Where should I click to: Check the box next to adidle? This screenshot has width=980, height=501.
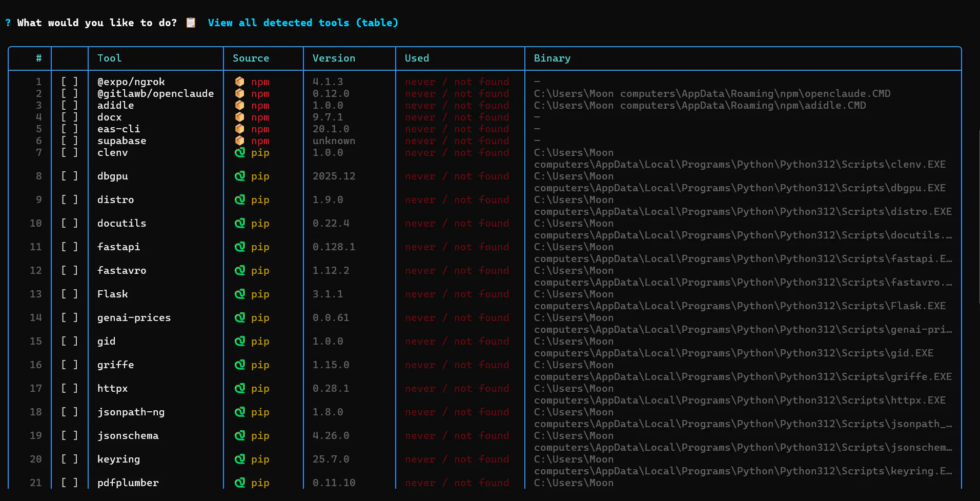(x=70, y=105)
